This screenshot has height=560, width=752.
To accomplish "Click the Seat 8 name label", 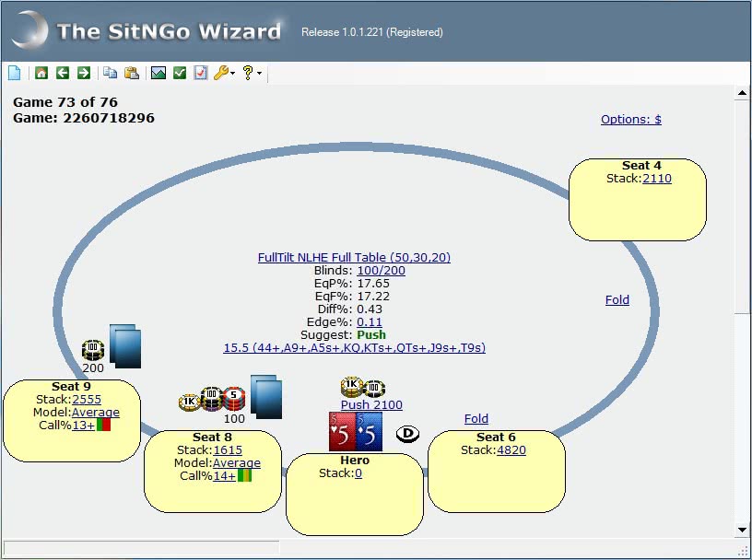I will (212, 437).
